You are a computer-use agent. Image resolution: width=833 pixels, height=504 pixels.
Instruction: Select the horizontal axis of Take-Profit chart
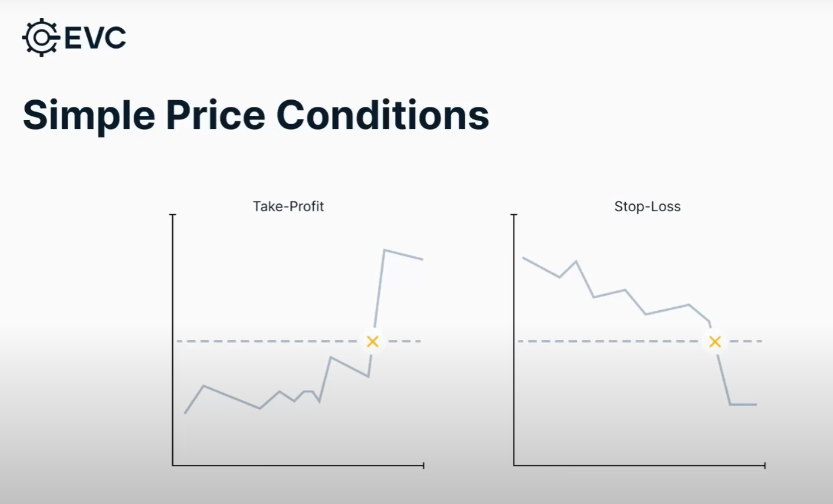tap(298, 465)
